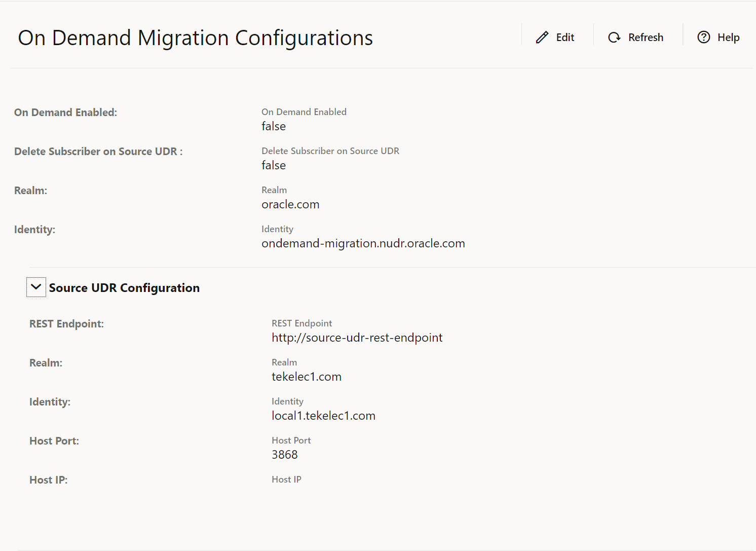The height and width of the screenshot is (551, 756).
Task: Click the Host Port value 3868
Action: click(285, 454)
